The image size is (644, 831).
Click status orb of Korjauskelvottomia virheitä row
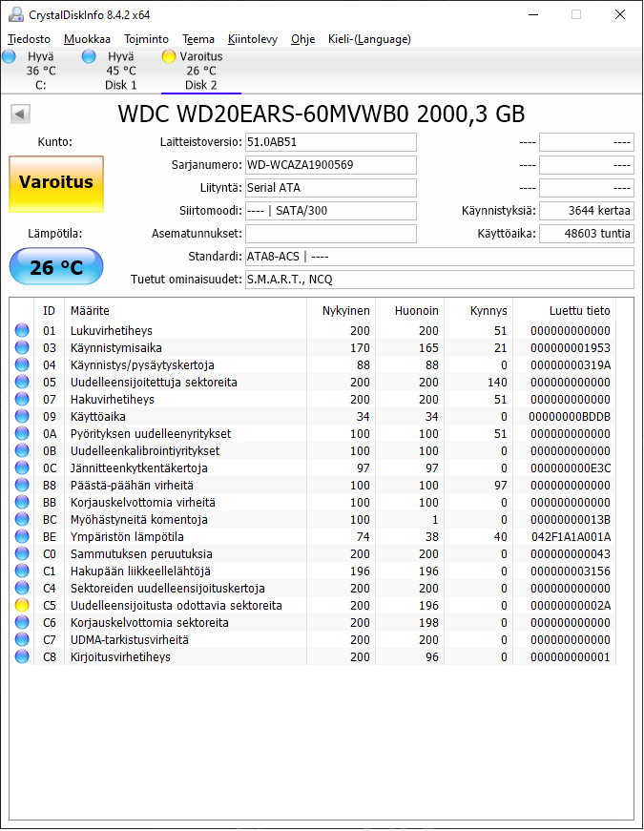22,502
